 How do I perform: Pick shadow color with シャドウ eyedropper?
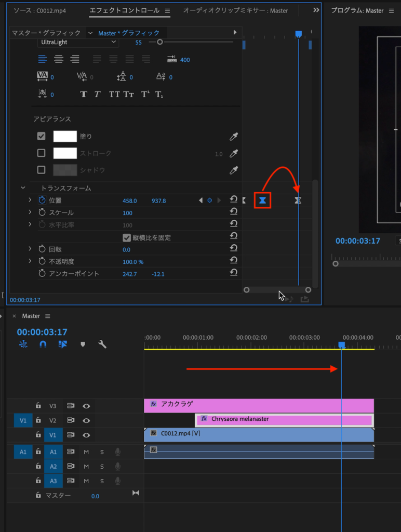[233, 170]
